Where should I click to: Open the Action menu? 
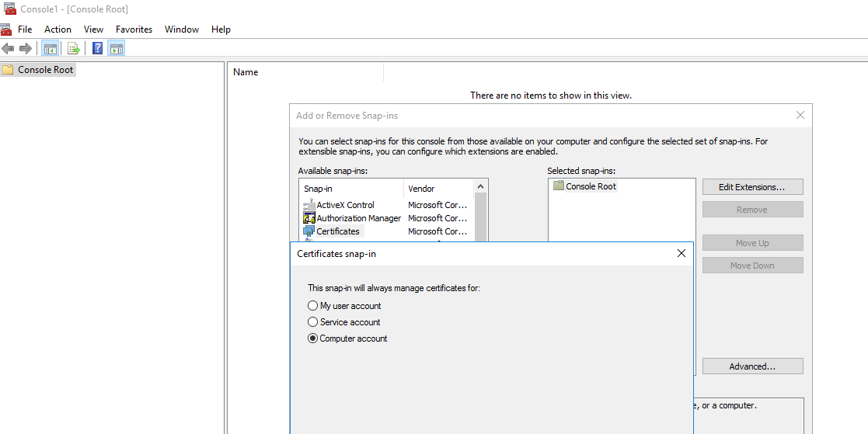[58, 30]
